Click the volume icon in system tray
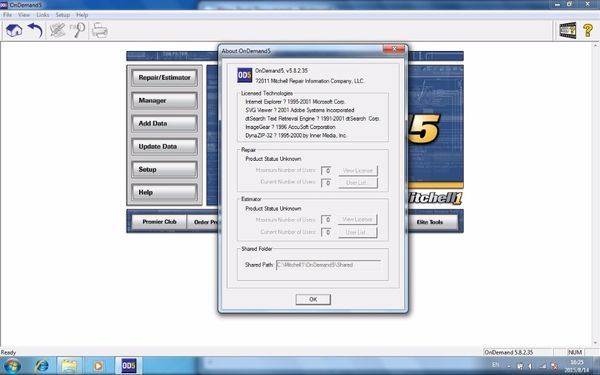The height and width of the screenshot is (375, 600). point(531,366)
